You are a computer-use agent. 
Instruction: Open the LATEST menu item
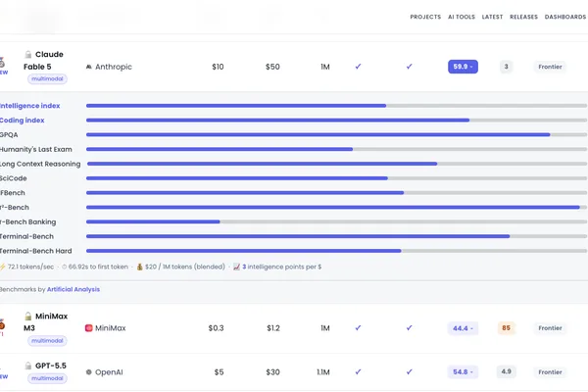[x=492, y=17]
